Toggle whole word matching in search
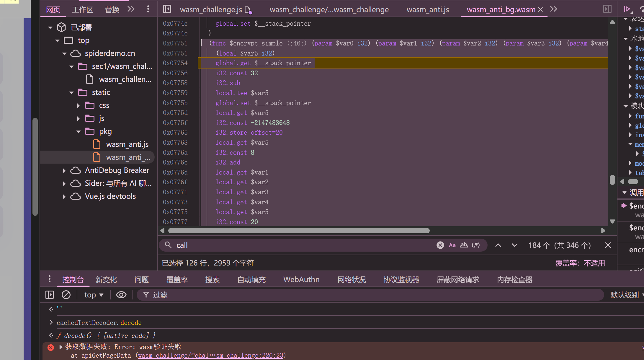The width and height of the screenshot is (644, 360). tap(464, 245)
